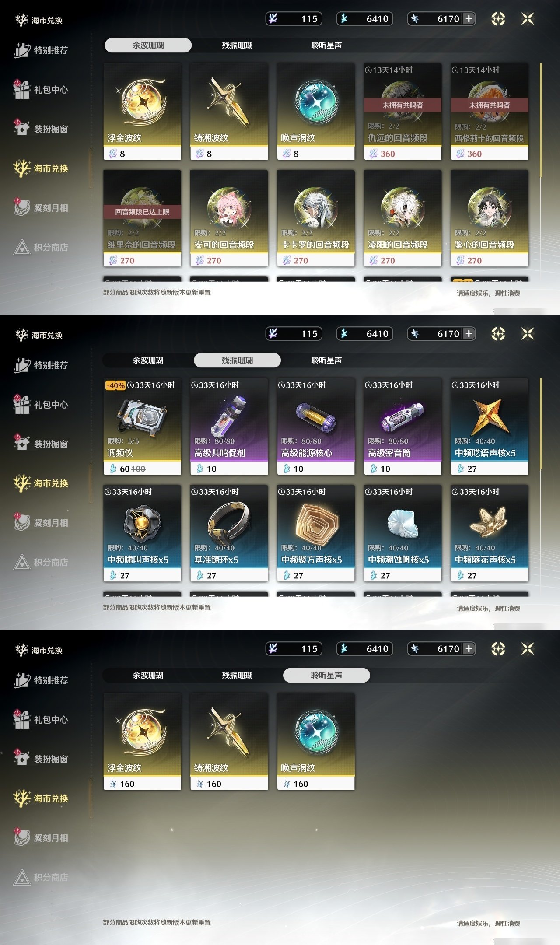Choose the 高级能源核心 capsule item
The height and width of the screenshot is (945, 560).
point(316,427)
